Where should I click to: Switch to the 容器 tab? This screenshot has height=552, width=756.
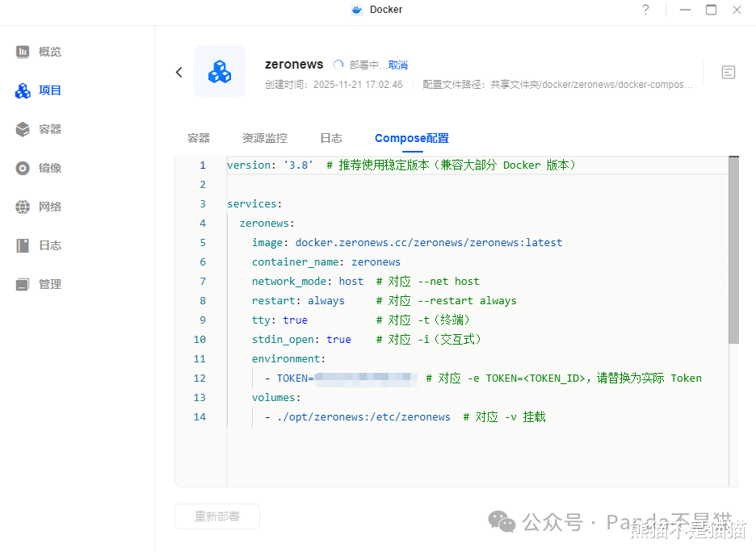click(x=199, y=138)
